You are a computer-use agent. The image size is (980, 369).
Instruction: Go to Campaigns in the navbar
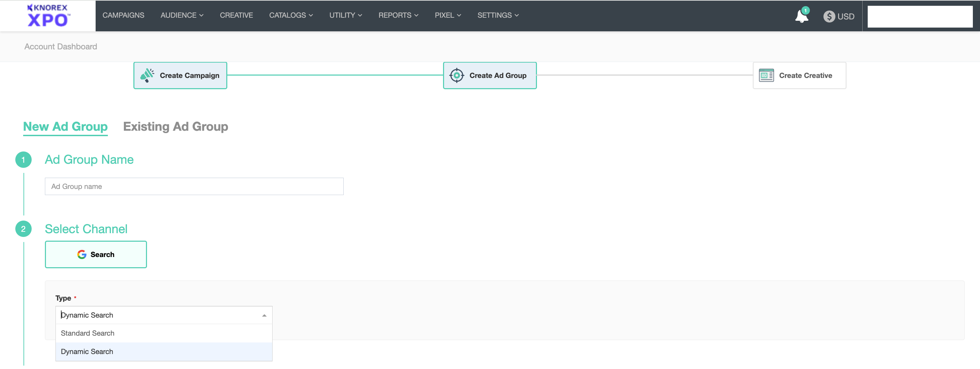pos(123,15)
